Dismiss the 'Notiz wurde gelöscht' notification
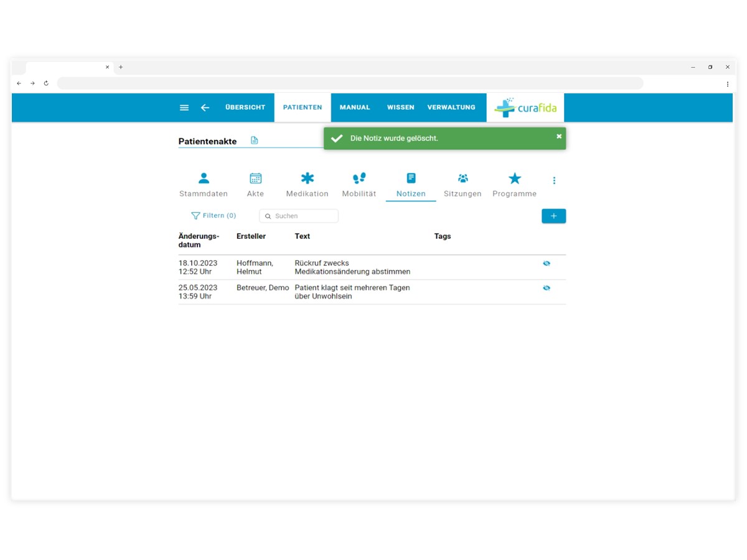The width and height of the screenshot is (747, 560). pos(559,136)
